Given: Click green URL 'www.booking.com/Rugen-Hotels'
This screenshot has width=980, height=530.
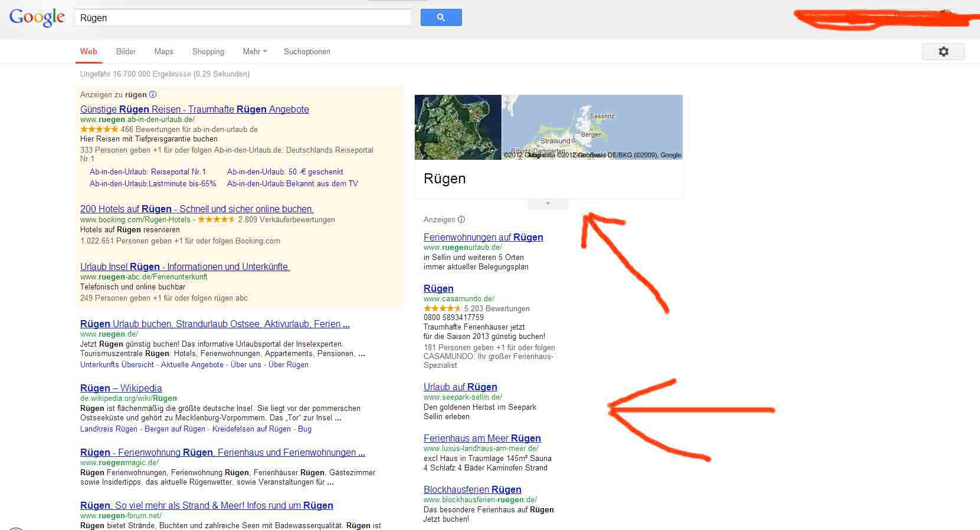Looking at the screenshot, I should (x=135, y=220).
